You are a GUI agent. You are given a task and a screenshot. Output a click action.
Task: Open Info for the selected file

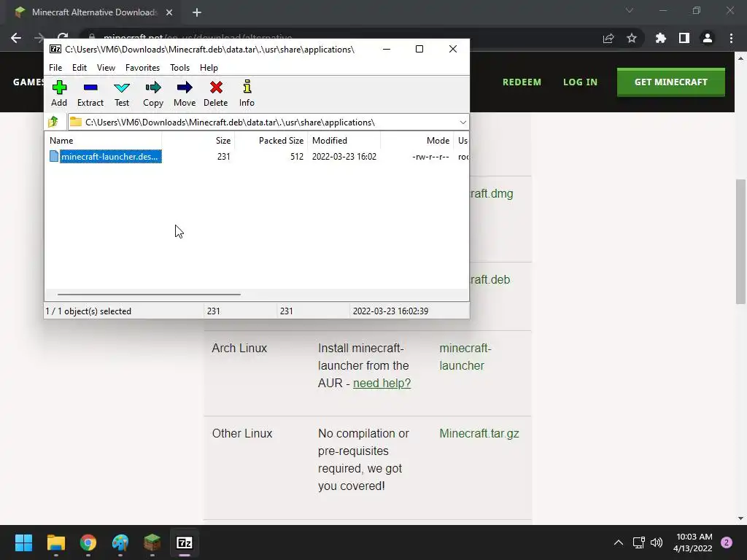point(247,93)
